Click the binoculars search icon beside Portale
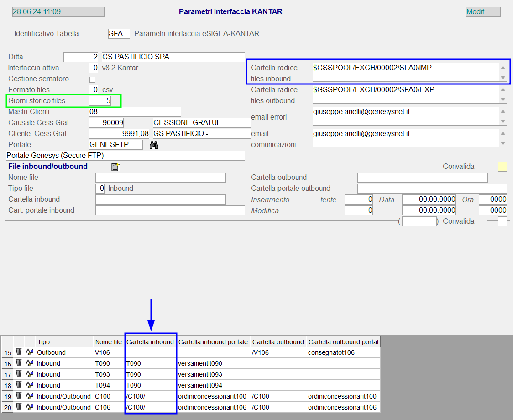Viewport: 513px width, 420px height. 154,145
